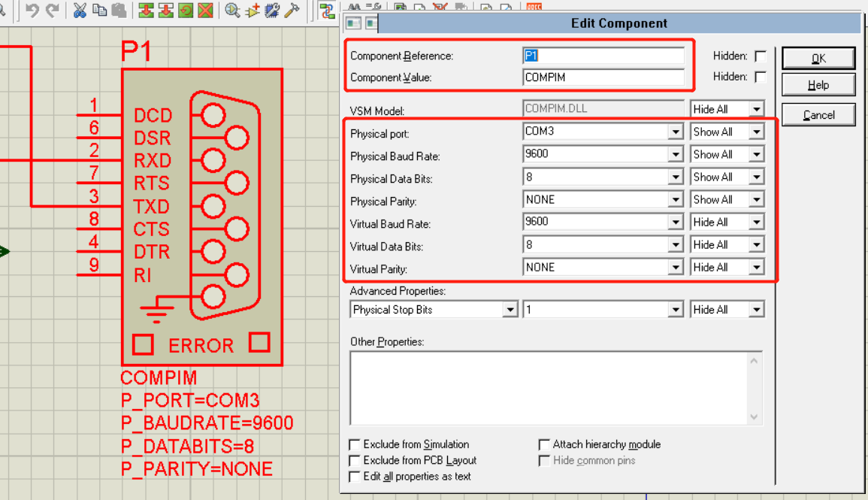Click Other Properties scrollbar down arrow
This screenshot has height=500, width=868.
tap(754, 417)
